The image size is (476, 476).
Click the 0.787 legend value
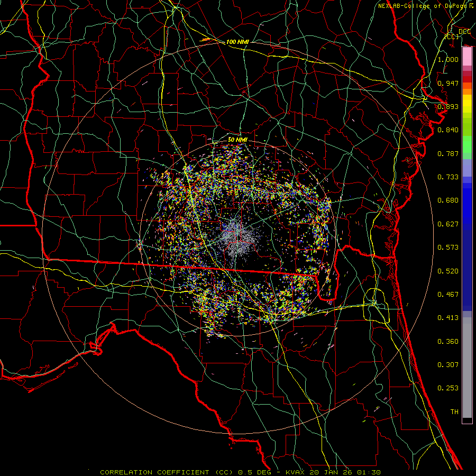pyautogui.click(x=448, y=153)
